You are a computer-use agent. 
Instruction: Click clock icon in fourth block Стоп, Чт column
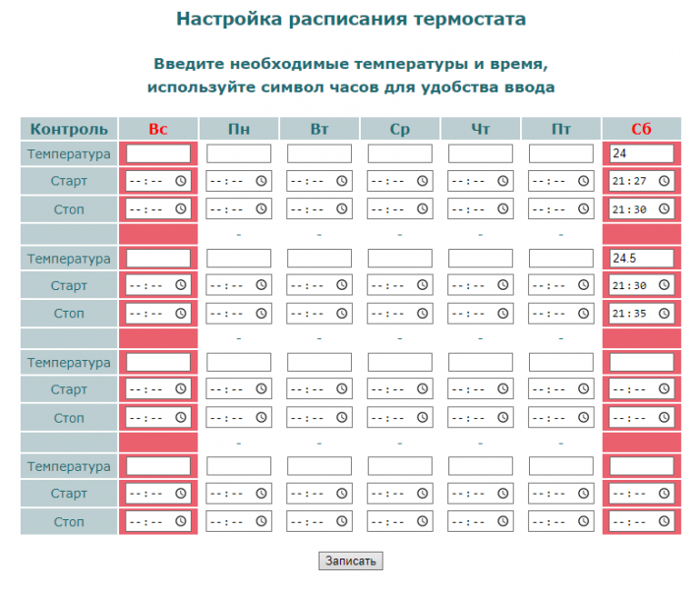coord(502,521)
